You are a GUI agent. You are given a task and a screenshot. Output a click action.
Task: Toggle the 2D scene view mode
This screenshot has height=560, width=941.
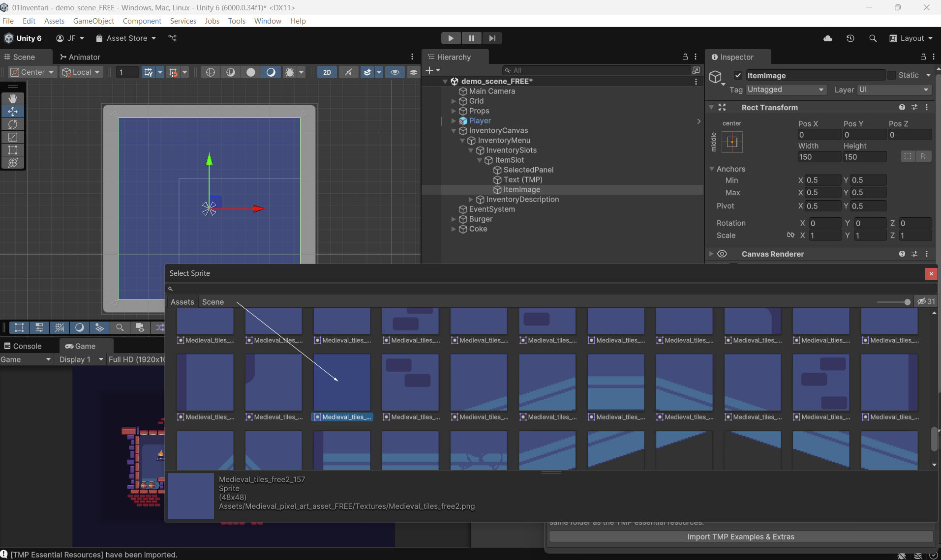point(327,72)
